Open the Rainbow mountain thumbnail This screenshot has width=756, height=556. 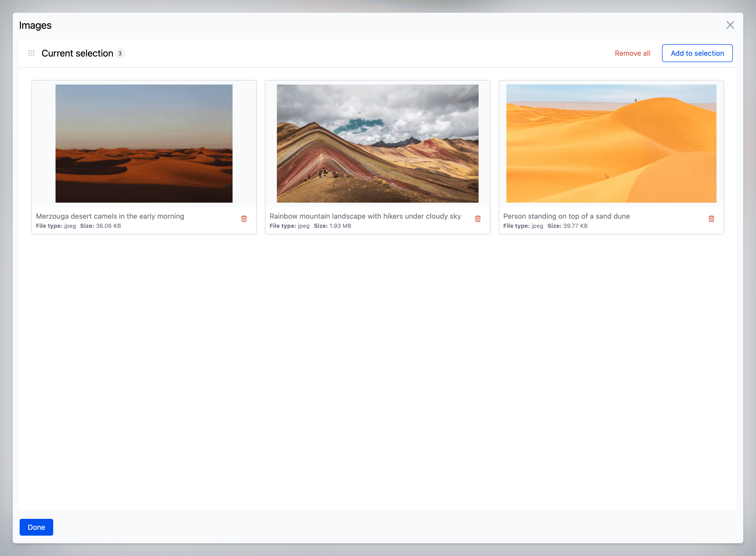(x=377, y=143)
